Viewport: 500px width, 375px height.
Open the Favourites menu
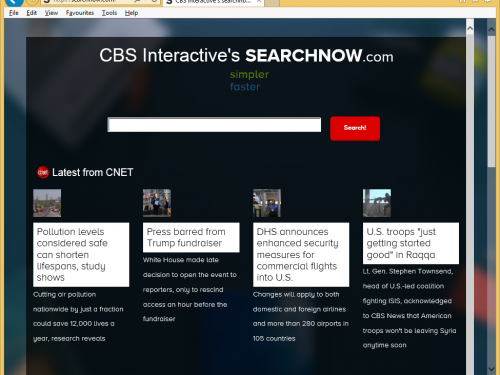pos(80,13)
